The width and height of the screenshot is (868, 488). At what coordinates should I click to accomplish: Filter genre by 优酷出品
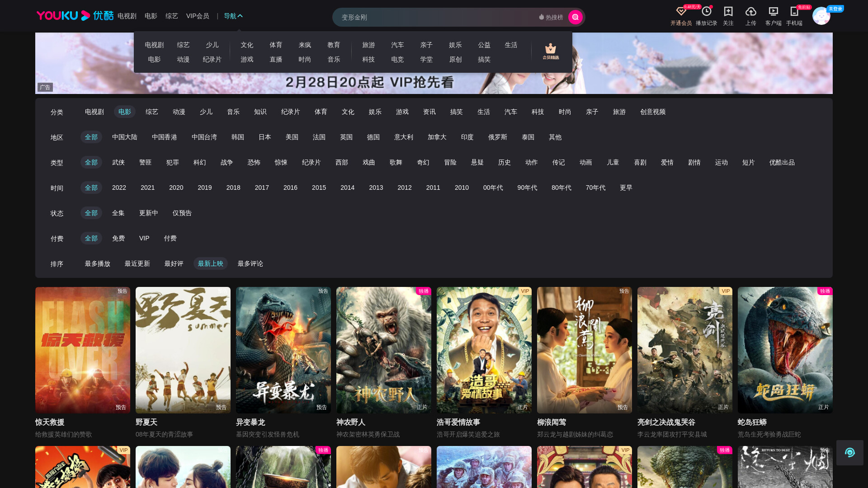pos(782,162)
